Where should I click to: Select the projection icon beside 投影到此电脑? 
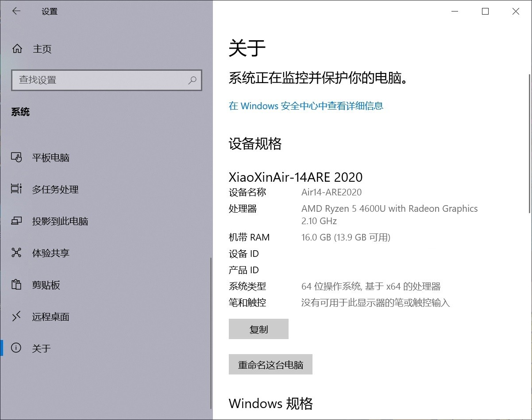16,221
